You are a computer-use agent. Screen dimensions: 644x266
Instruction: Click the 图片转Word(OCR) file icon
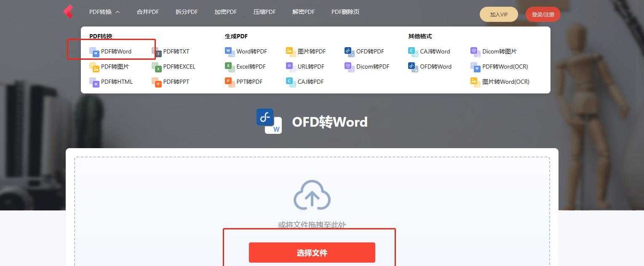(475, 82)
